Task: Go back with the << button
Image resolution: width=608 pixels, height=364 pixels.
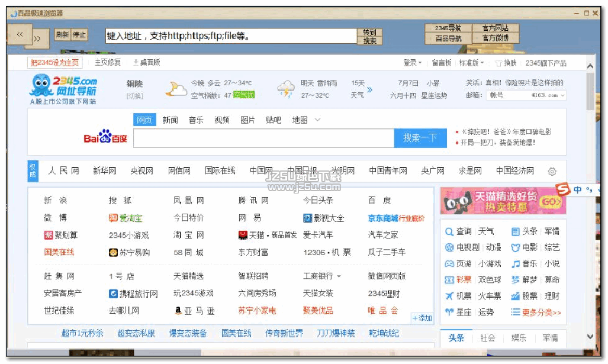Action: pyautogui.click(x=20, y=34)
